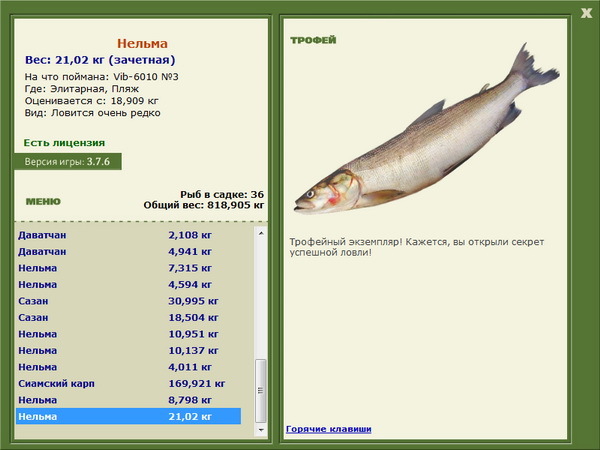Click the Трофейный экземпляр! description text

click(416, 247)
